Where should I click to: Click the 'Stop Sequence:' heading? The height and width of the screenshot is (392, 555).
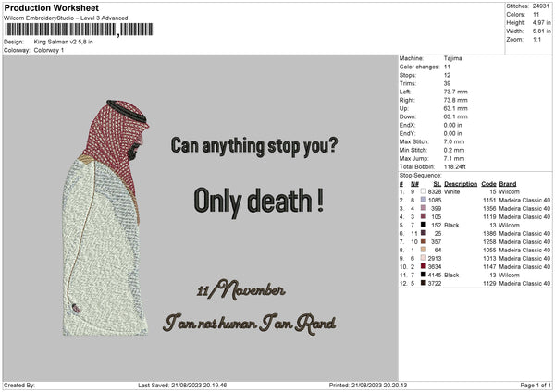click(x=421, y=176)
